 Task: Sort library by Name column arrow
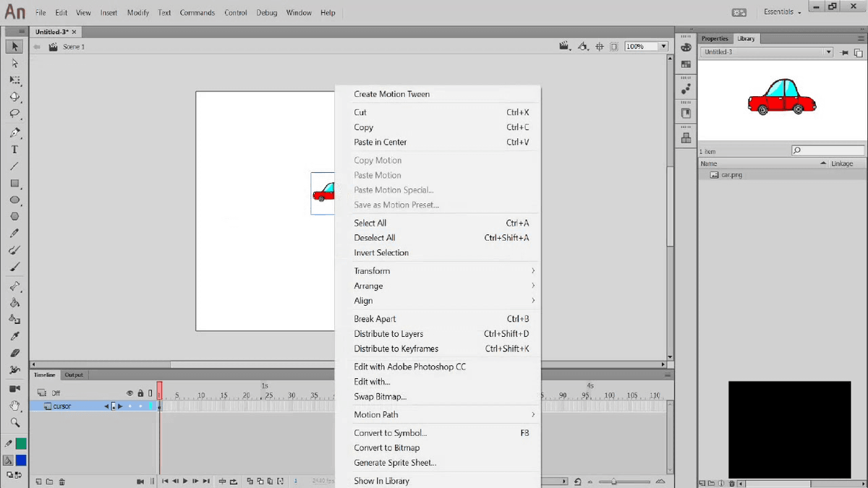click(x=822, y=164)
